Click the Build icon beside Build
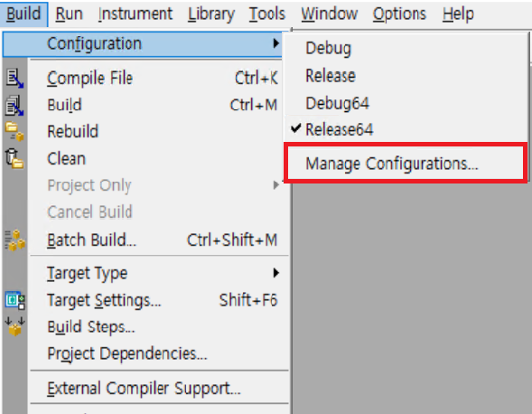Screen dimensions: 532x414 click(x=15, y=105)
